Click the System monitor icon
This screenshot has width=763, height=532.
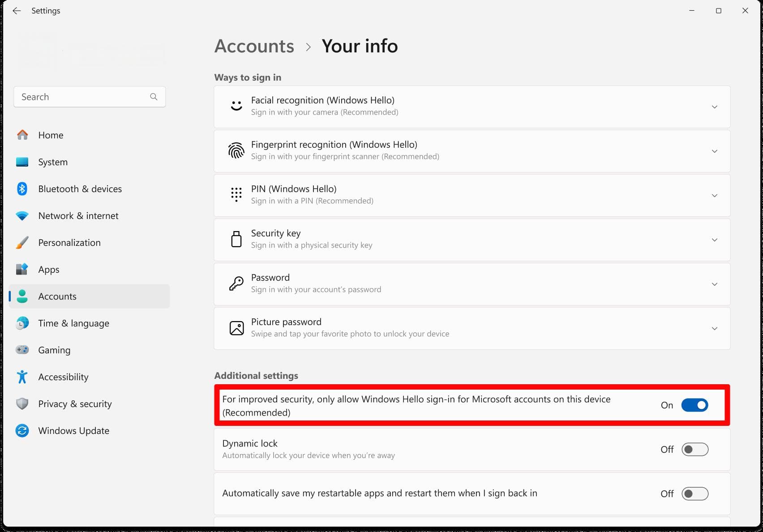click(x=22, y=162)
